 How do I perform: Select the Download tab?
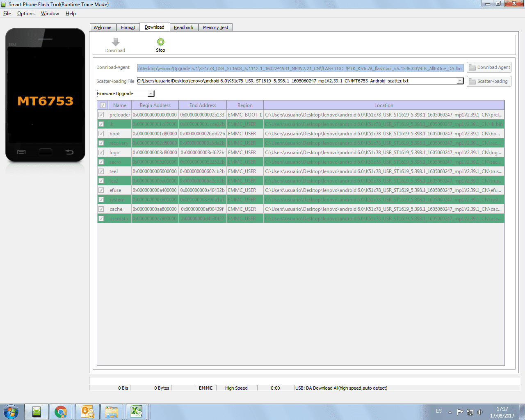click(x=155, y=27)
